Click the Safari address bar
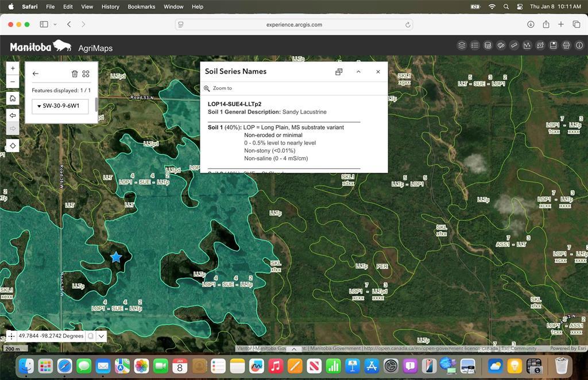The height and width of the screenshot is (380, 588). (293, 25)
